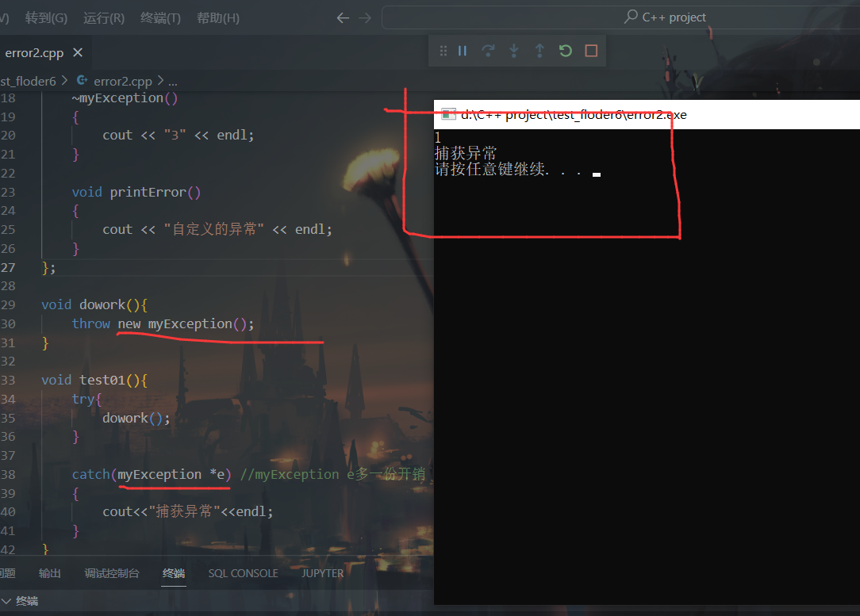This screenshot has width=860, height=616.
Task: Restart debugging with green circular arrow
Action: tap(565, 51)
